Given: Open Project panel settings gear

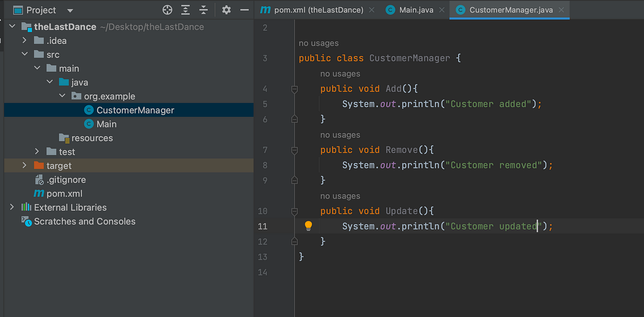Looking at the screenshot, I should [226, 10].
